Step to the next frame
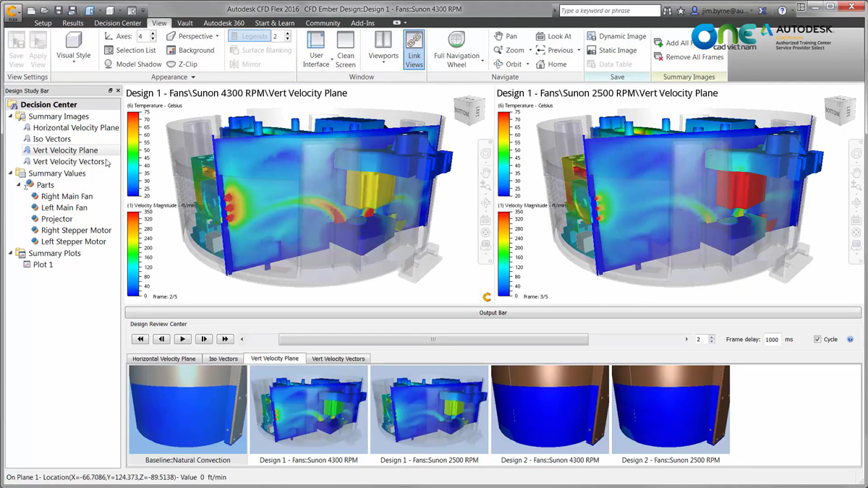Viewport: 868px width, 488px height. 204,339
